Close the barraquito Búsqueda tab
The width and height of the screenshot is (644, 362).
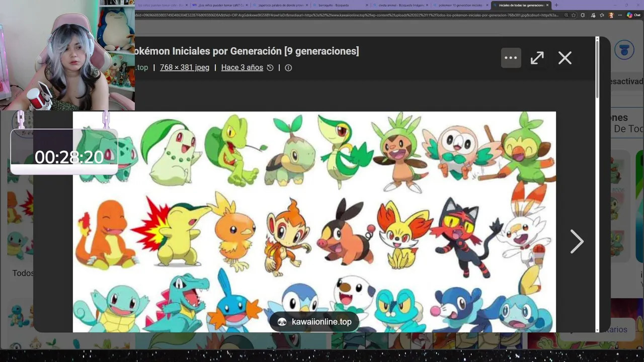click(x=367, y=5)
